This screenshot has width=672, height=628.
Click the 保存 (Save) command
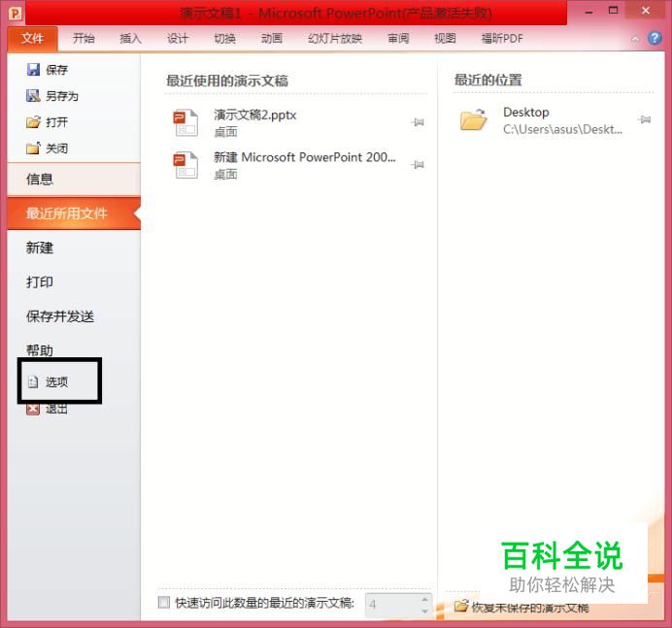pos(48,69)
